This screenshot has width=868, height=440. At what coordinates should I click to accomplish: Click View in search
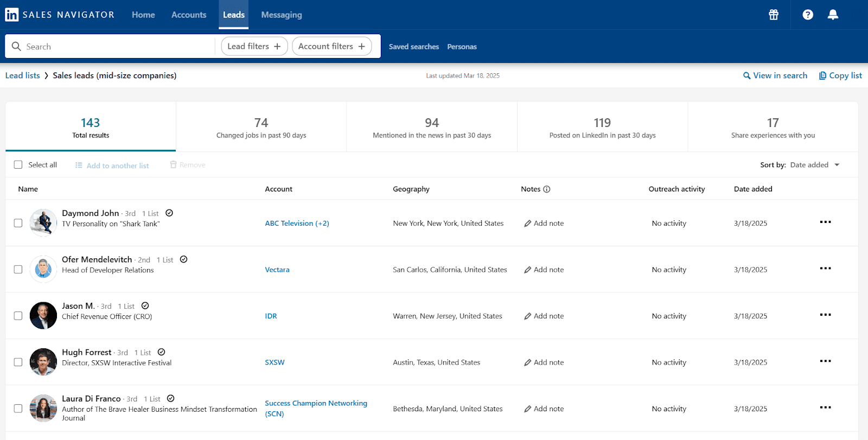click(775, 76)
